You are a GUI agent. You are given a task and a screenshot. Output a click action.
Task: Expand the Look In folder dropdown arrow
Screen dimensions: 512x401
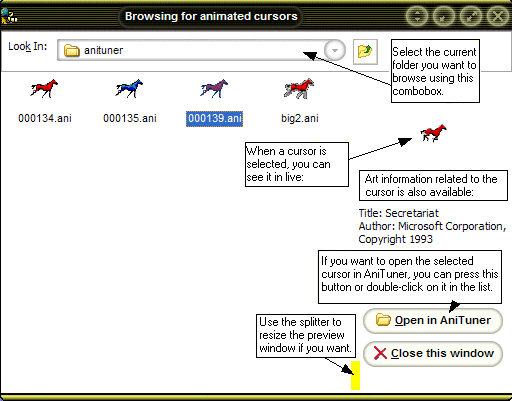(x=335, y=50)
